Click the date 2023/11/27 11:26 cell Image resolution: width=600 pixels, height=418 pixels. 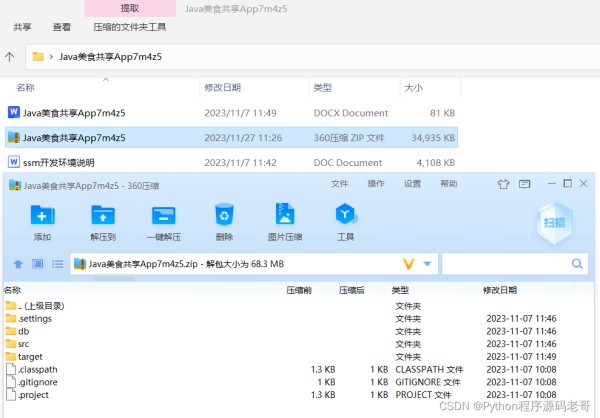coord(243,138)
